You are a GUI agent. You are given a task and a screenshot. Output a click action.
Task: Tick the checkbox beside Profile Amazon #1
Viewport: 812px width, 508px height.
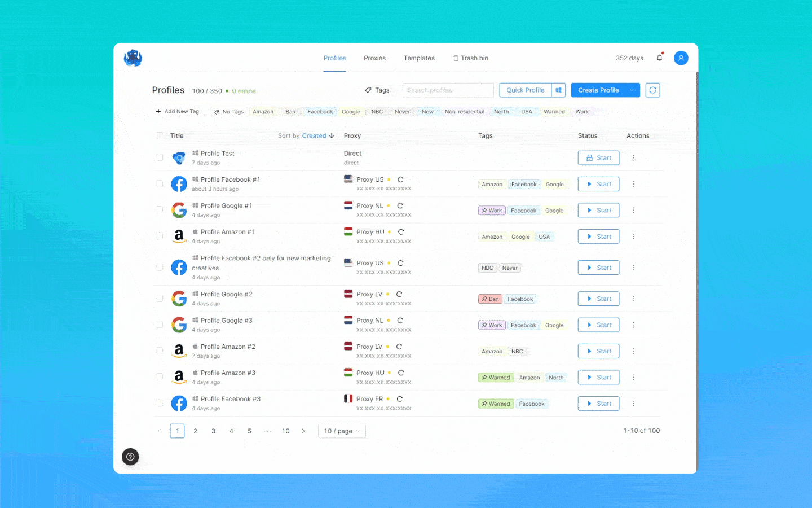pos(160,236)
